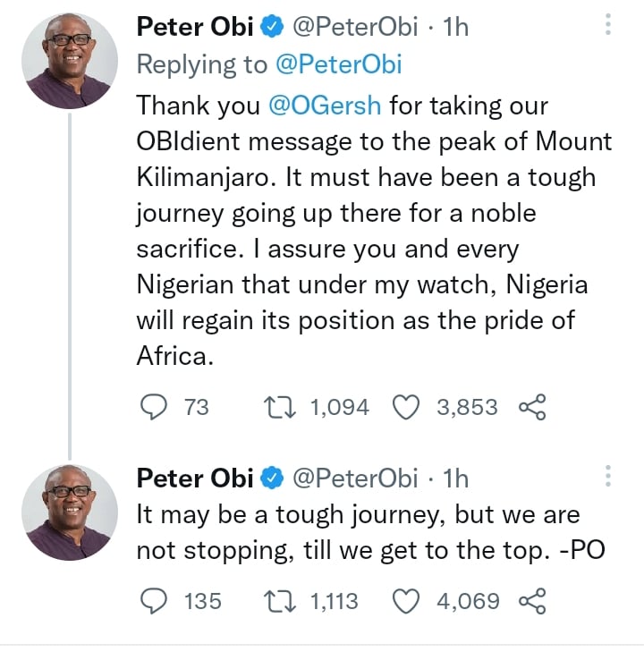This screenshot has width=644, height=652.
Task: Like the tweet with 3,853 likes
Action: coord(407,407)
